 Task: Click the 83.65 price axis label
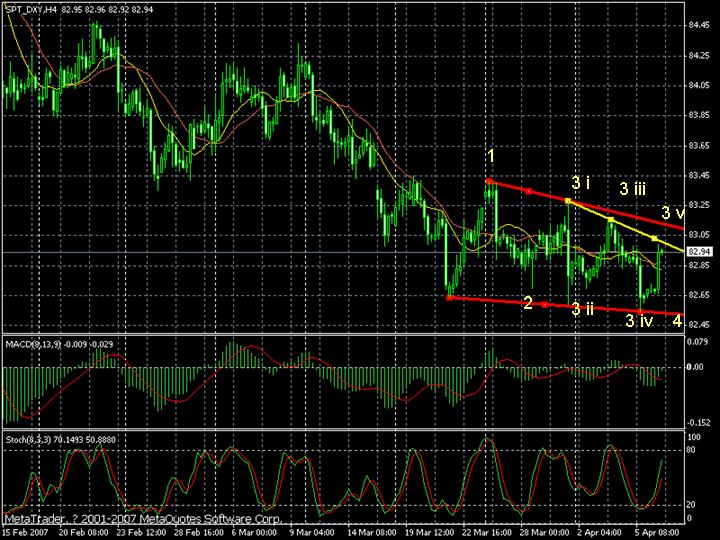click(699, 146)
